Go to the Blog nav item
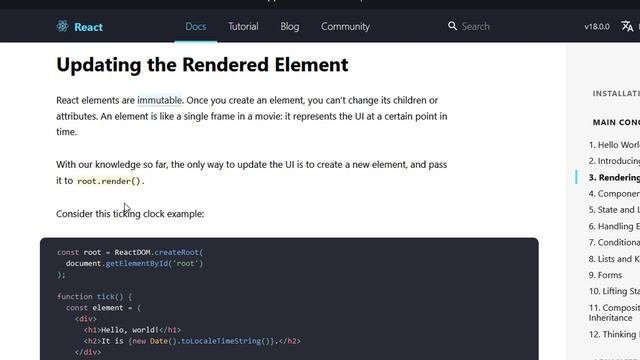This screenshot has height=360, width=640. (290, 27)
